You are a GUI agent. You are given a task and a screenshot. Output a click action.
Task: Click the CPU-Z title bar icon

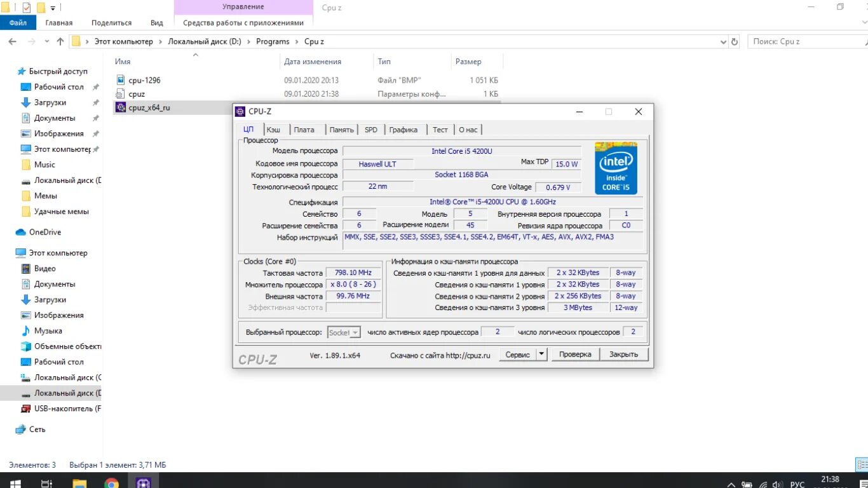[240, 112]
